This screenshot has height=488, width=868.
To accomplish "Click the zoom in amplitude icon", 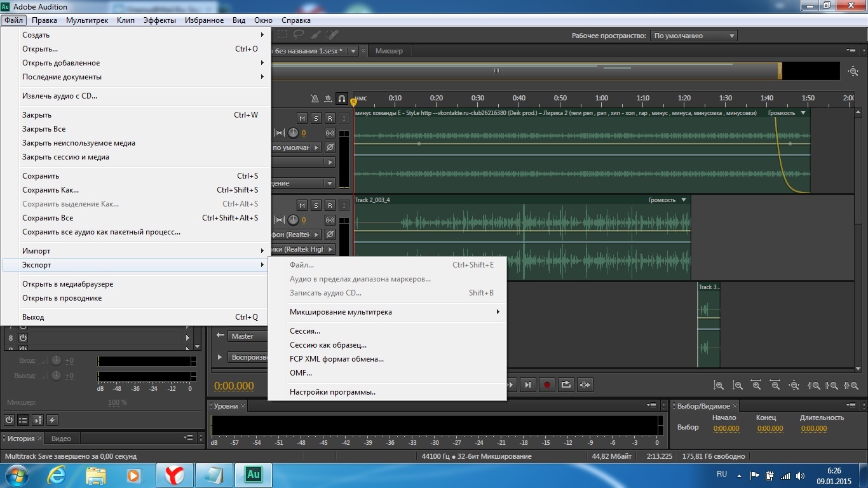I will tap(719, 385).
